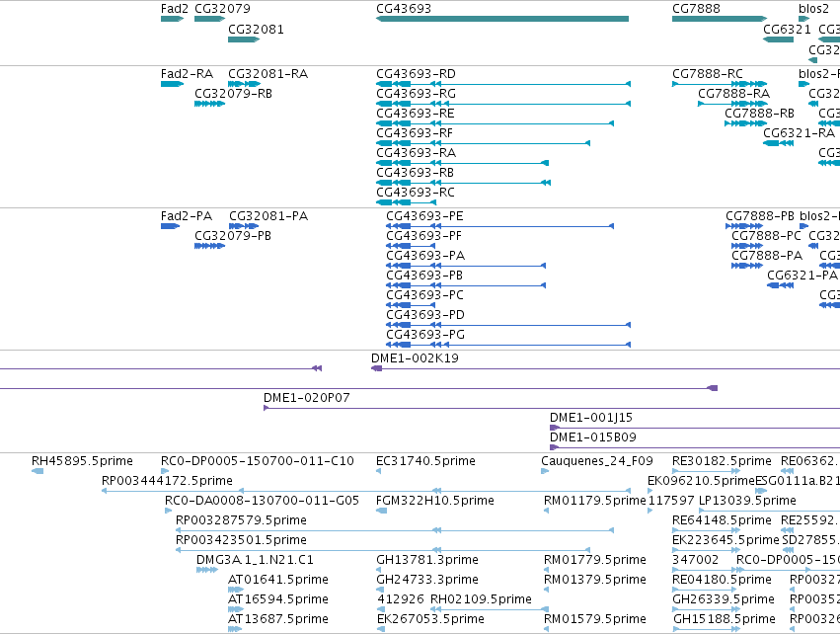Select the Fad2-PA protein label

tap(187, 216)
